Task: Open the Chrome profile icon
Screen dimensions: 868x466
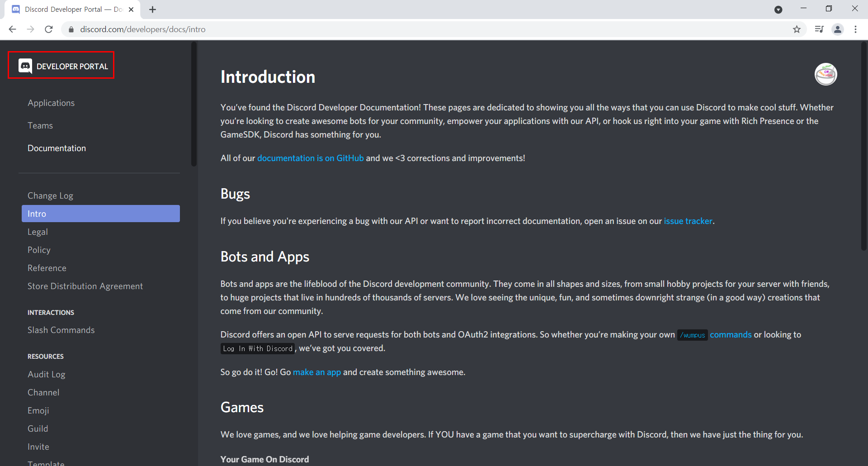Action: tap(838, 29)
